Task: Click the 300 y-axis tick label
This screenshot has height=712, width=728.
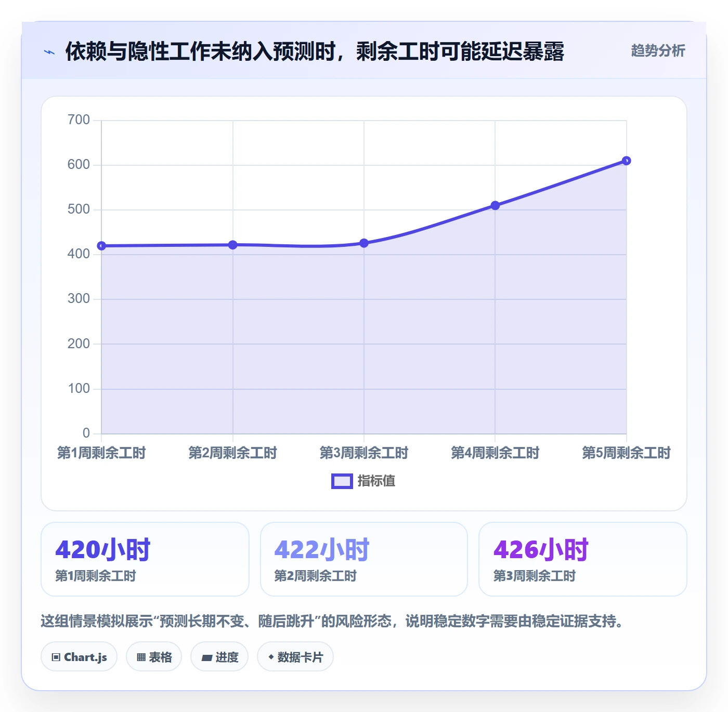Action: (79, 299)
